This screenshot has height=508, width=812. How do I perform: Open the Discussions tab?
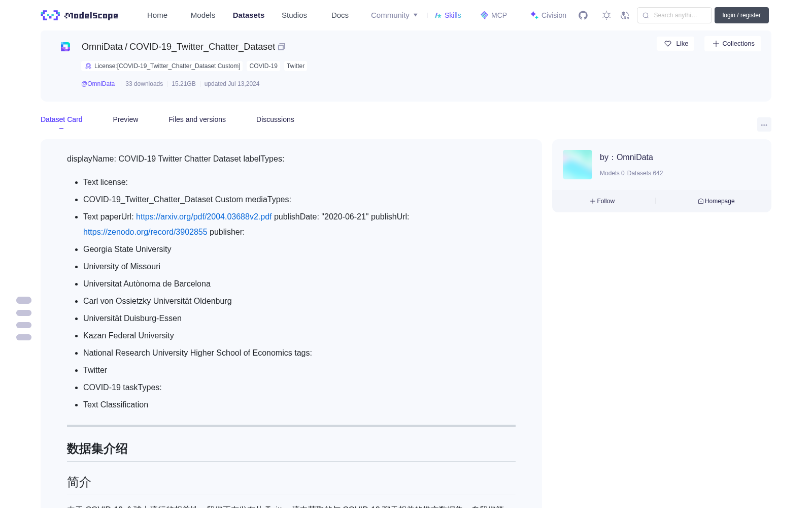275,119
